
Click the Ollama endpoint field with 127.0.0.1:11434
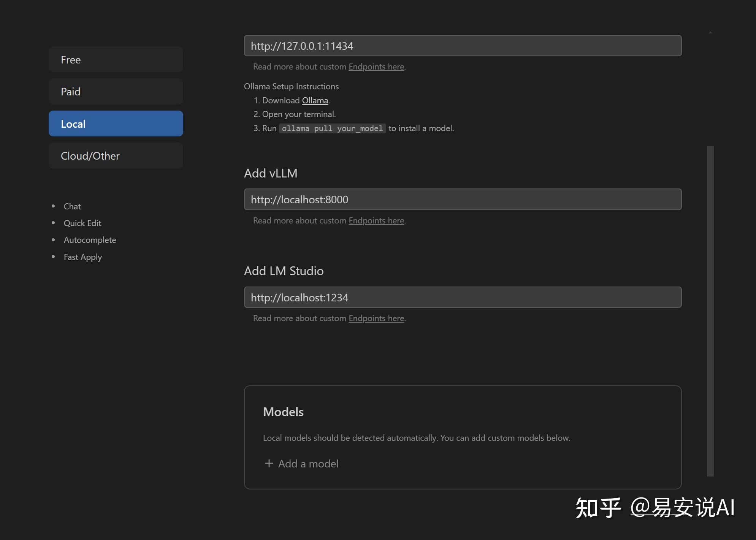[x=462, y=46]
